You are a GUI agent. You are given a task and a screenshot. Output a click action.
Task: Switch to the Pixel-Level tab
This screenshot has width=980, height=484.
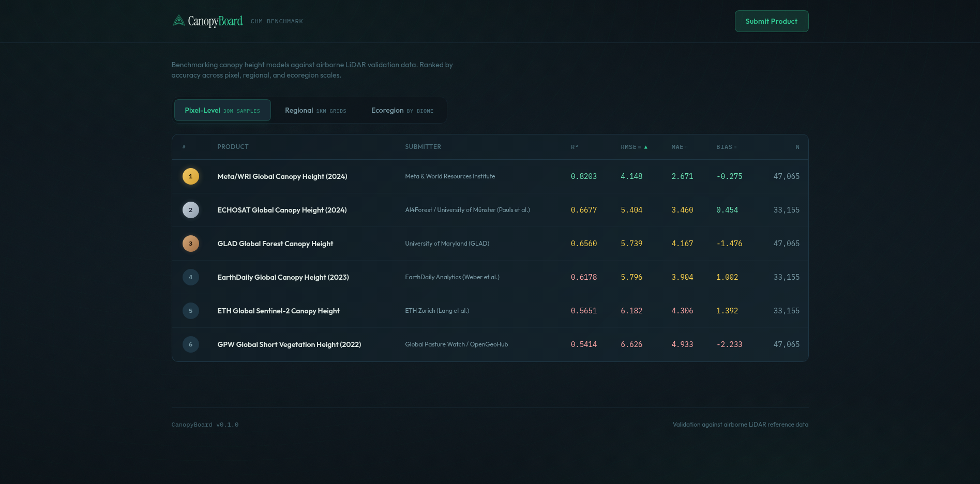pyautogui.click(x=222, y=110)
